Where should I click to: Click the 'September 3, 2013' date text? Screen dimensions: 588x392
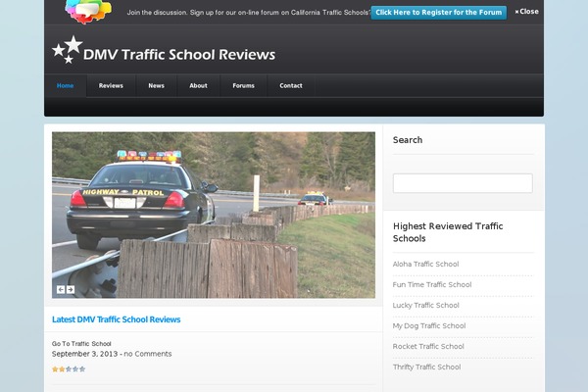[x=84, y=354]
